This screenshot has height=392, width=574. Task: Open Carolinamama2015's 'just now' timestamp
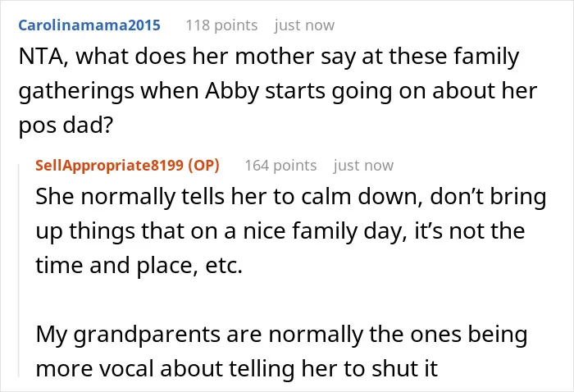click(x=304, y=25)
